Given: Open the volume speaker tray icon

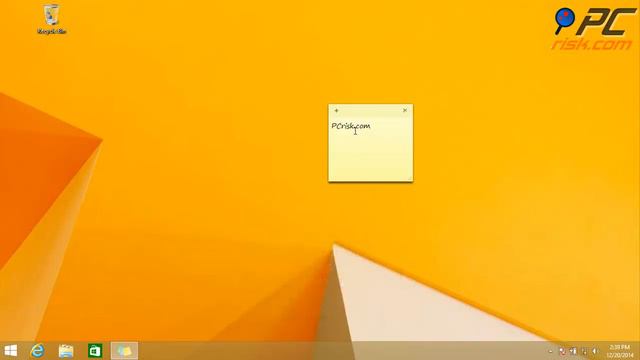Looking at the screenshot, I should (x=595, y=351).
